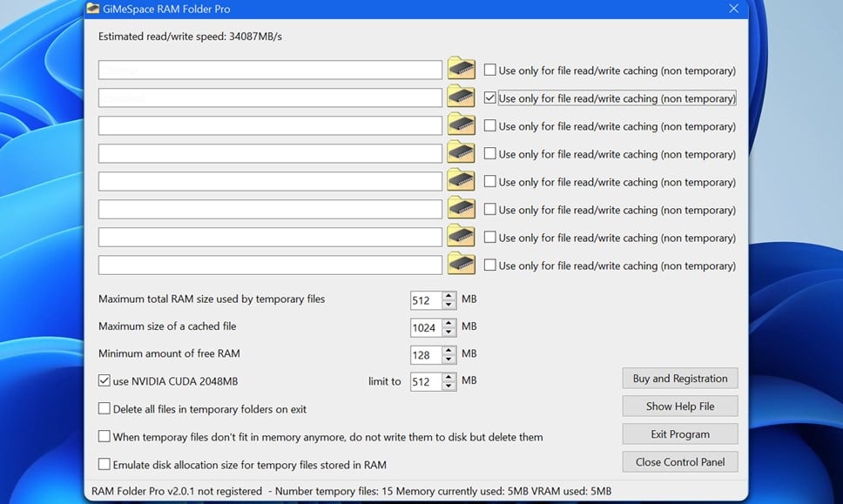Focus the fourth folder path input field

click(271, 154)
